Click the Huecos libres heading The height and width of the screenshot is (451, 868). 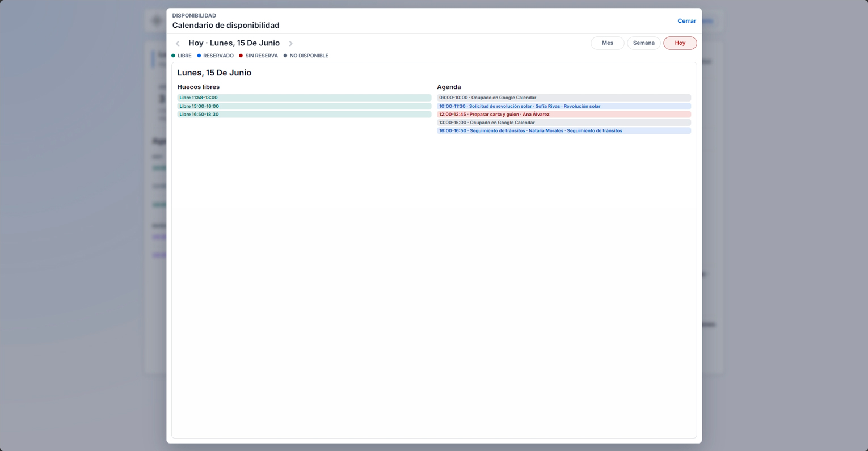pyautogui.click(x=198, y=87)
